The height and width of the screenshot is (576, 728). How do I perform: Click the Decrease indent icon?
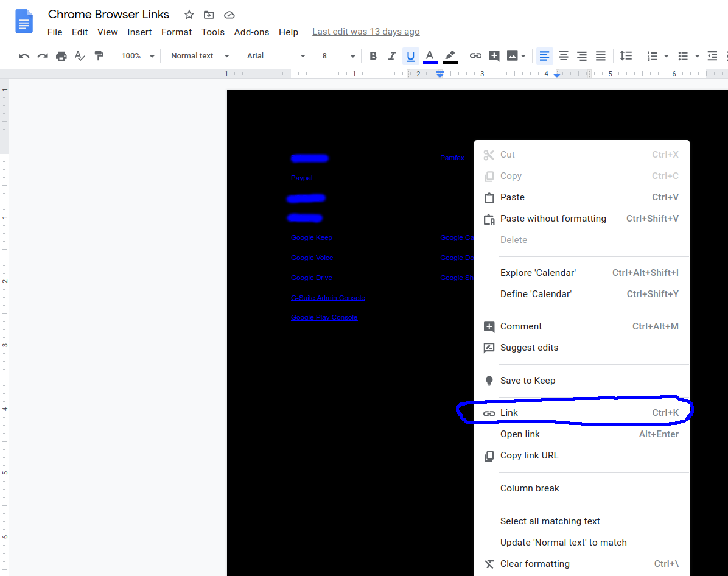tap(712, 56)
